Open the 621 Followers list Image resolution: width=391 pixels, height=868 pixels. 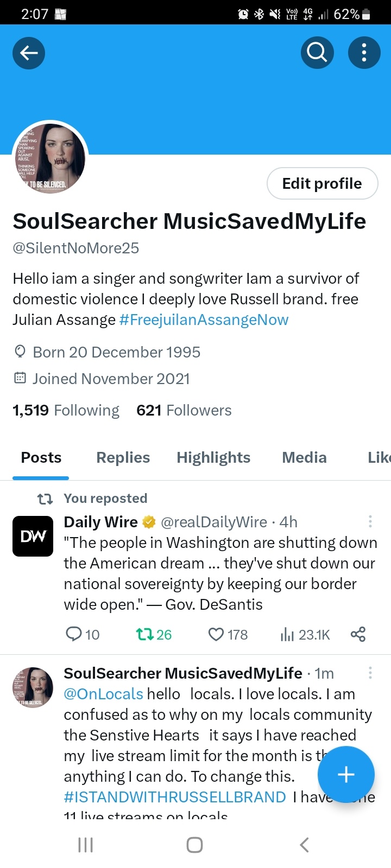184,410
